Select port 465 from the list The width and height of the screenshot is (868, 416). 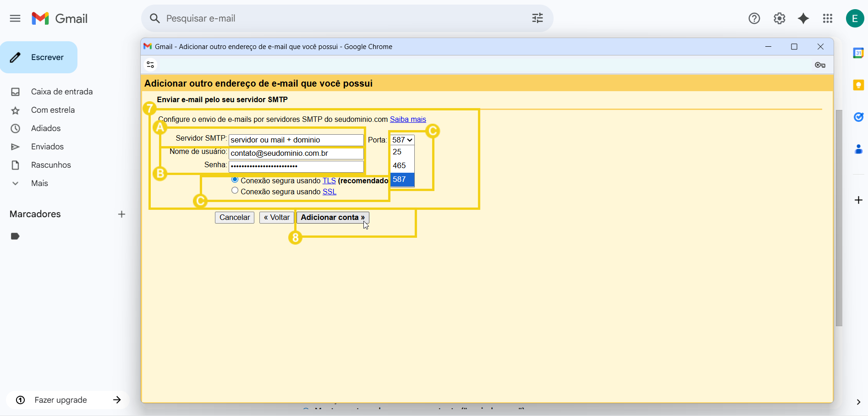[402, 166]
